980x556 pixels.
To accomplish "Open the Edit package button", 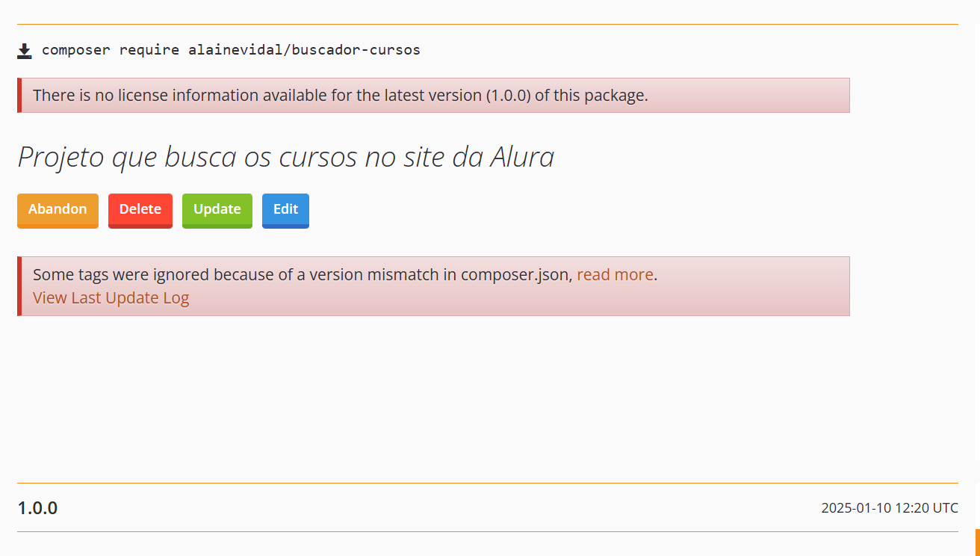I will pyautogui.click(x=285, y=210).
